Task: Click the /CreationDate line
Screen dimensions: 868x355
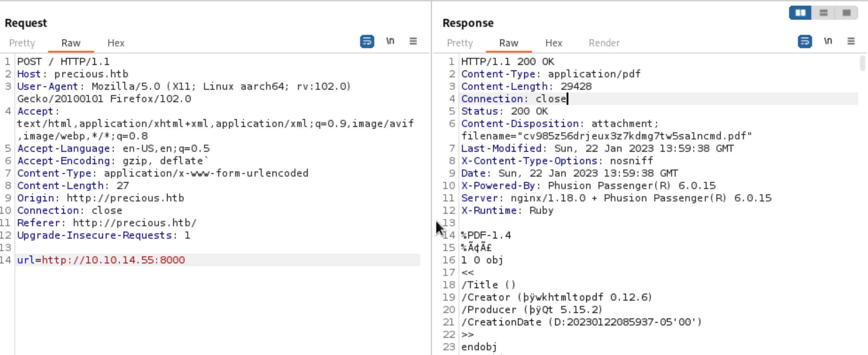Action: 582,322
